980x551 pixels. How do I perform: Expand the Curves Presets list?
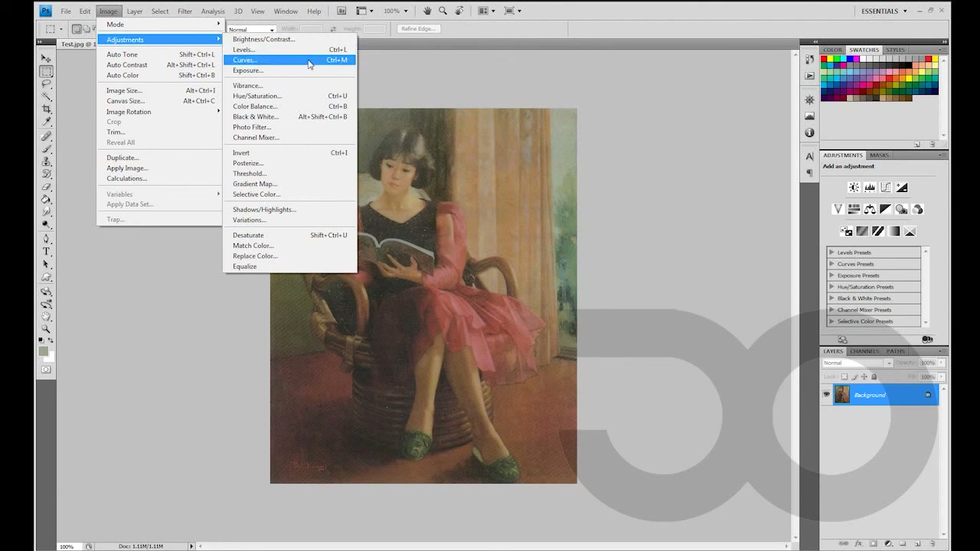point(832,264)
